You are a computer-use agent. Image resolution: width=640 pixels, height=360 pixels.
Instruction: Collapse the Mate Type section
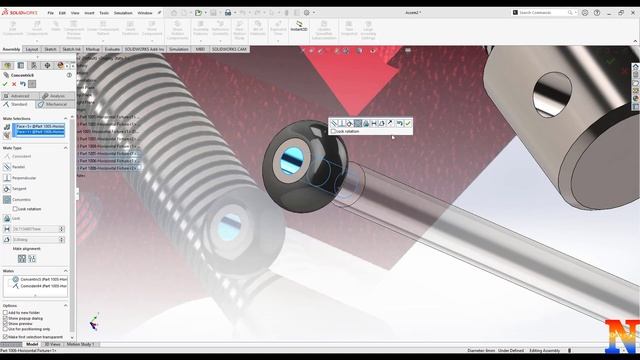(65, 148)
